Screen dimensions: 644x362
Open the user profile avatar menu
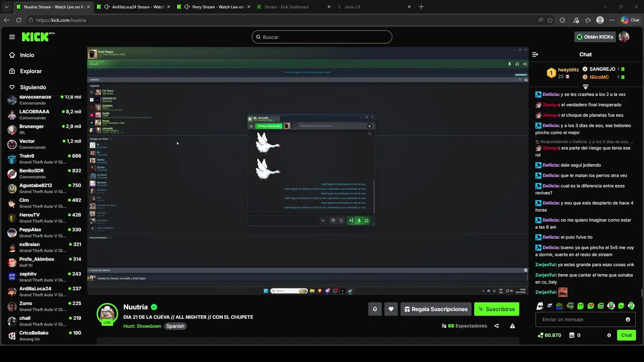click(624, 37)
